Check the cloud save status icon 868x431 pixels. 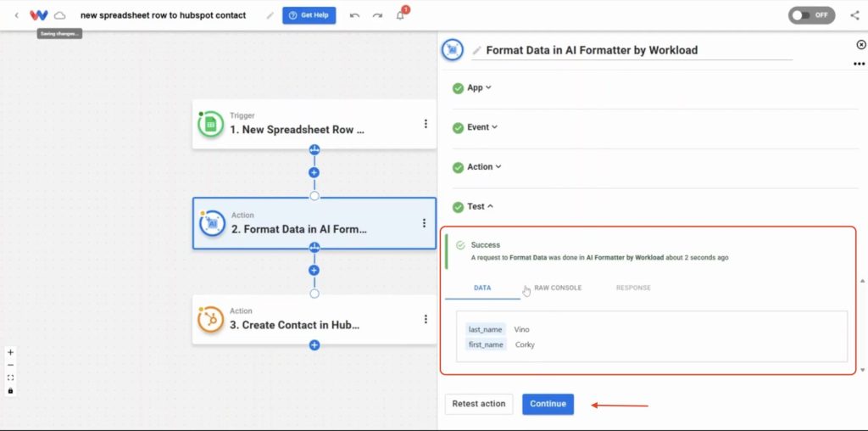click(60, 15)
